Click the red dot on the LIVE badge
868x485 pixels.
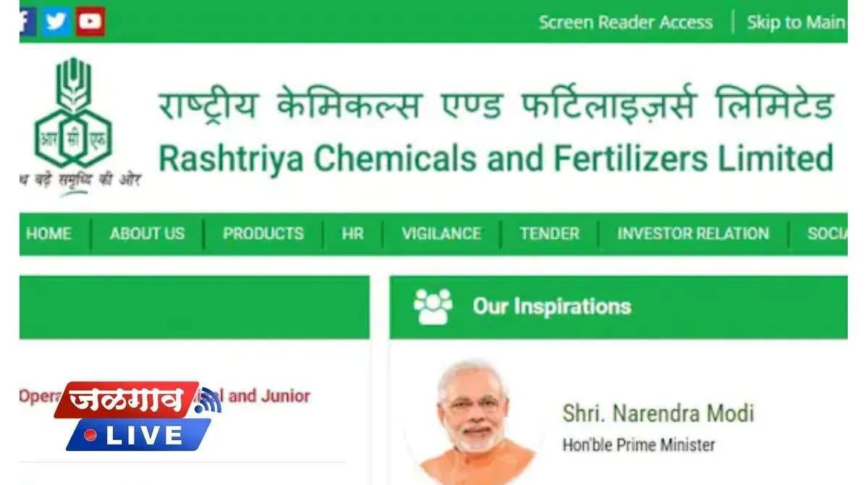91,435
